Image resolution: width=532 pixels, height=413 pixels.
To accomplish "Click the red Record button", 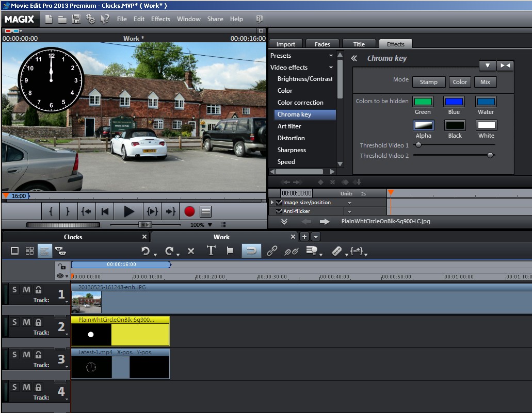I will pos(189,211).
